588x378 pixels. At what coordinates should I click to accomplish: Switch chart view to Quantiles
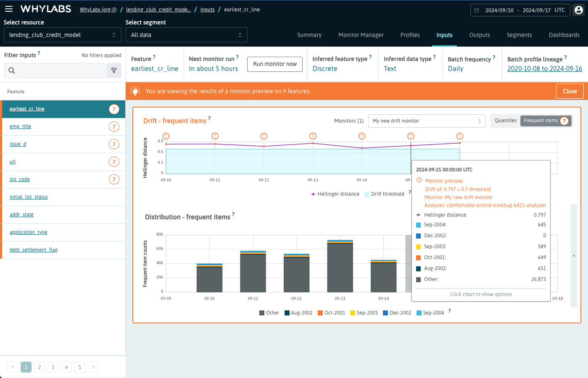pos(506,121)
